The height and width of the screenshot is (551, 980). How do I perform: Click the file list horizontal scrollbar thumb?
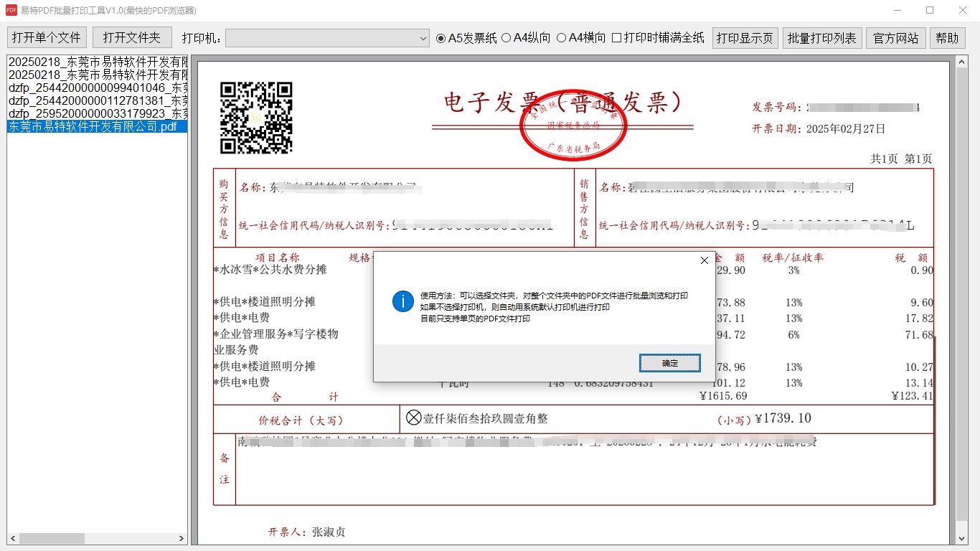(52, 538)
